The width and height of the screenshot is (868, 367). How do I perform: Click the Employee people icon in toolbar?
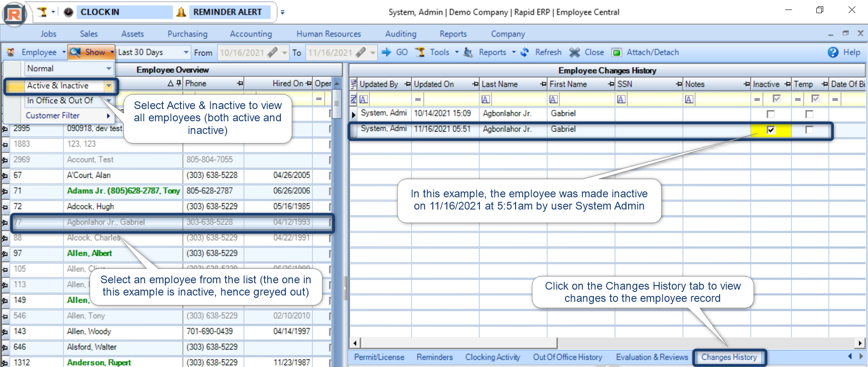coord(11,52)
